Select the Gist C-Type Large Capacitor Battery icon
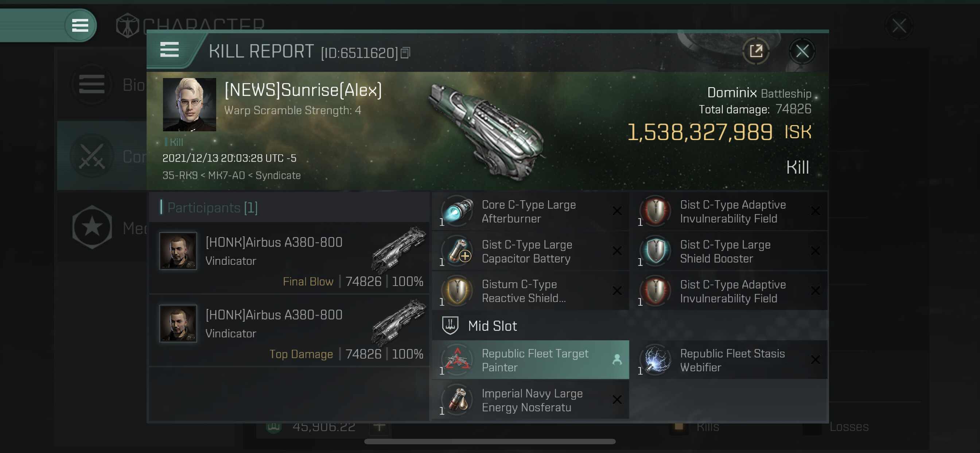 pyautogui.click(x=458, y=251)
